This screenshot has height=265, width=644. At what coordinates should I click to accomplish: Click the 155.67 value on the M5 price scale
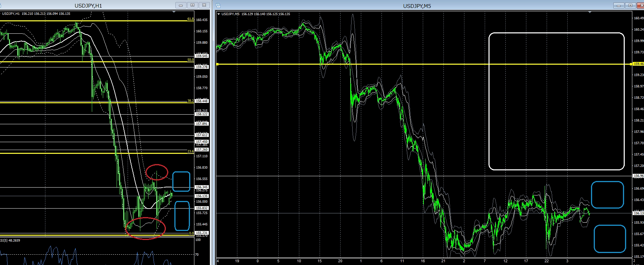pyautogui.click(x=639, y=234)
